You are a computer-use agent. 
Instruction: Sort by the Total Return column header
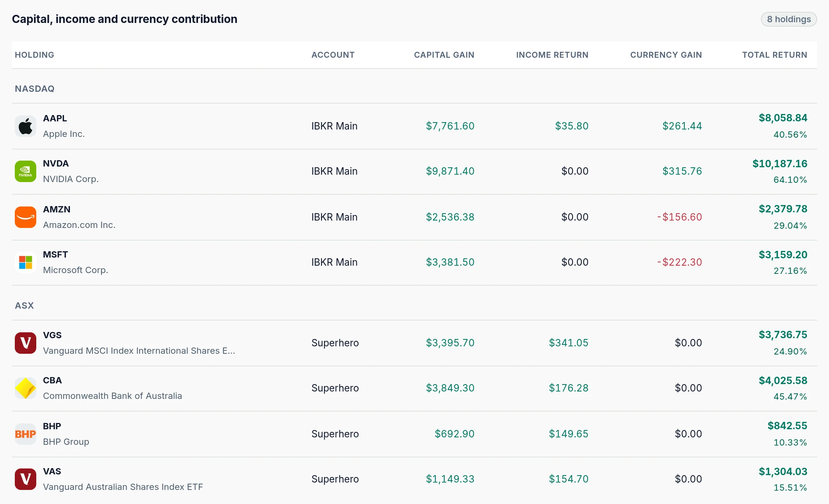775,55
